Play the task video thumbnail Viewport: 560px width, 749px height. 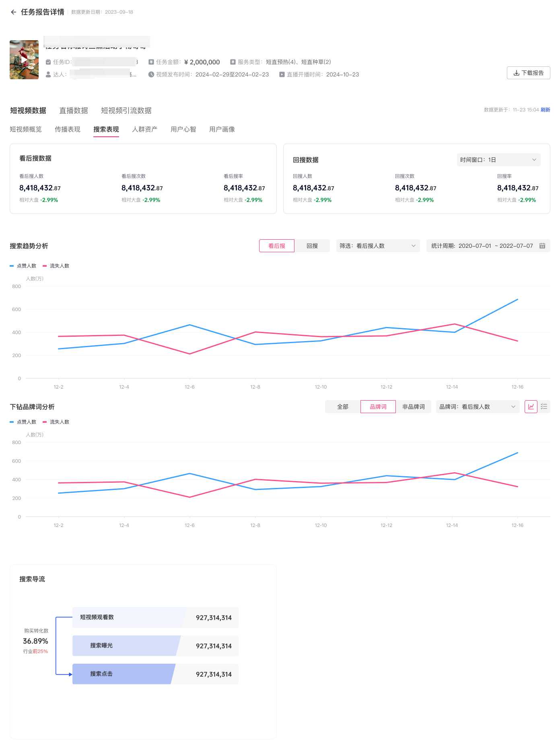click(24, 60)
